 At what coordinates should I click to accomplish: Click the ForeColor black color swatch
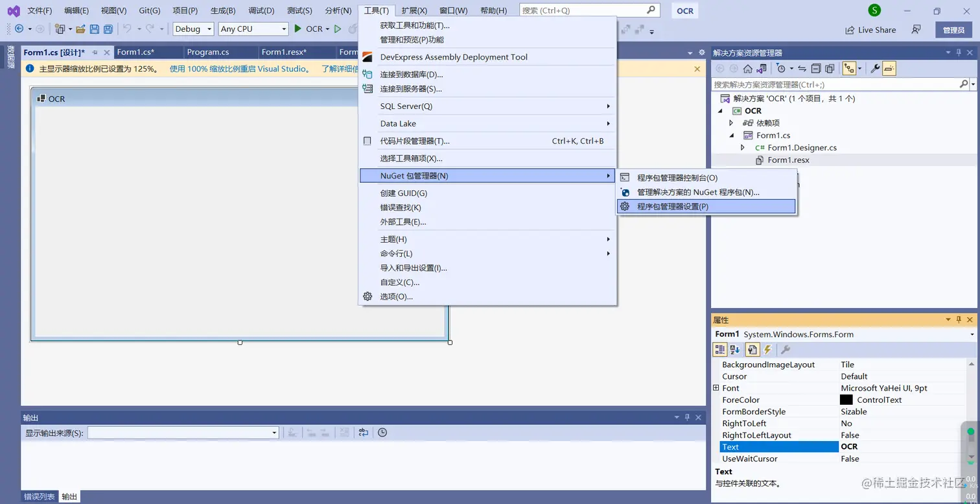coord(846,400)
